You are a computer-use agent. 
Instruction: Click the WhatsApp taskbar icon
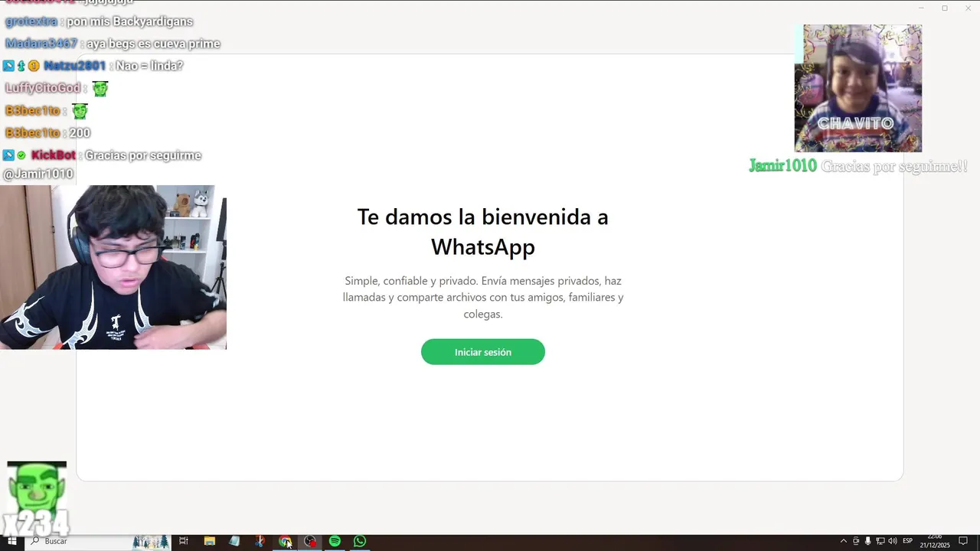click(x=360, y=541)
